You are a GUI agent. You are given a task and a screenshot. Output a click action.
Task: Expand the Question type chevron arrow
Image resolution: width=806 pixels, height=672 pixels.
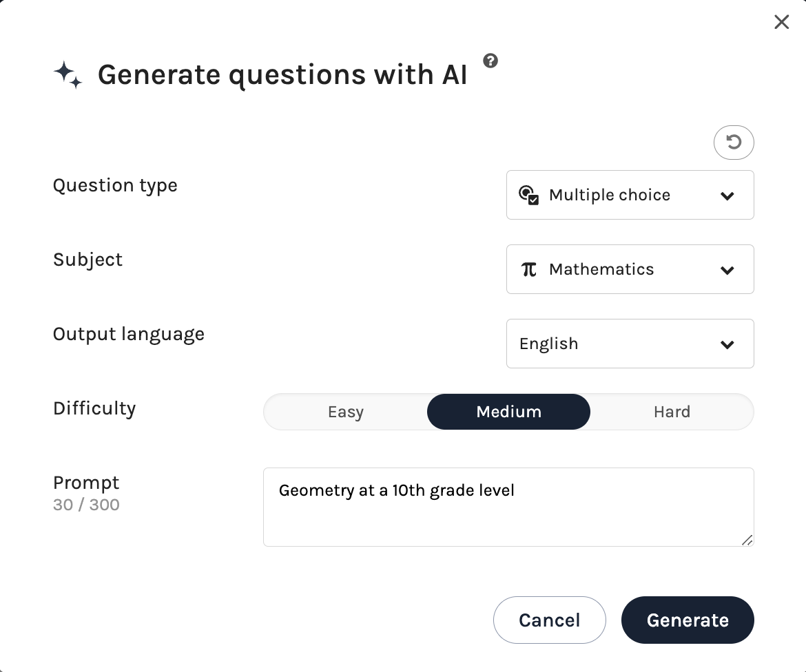point(727,196)
